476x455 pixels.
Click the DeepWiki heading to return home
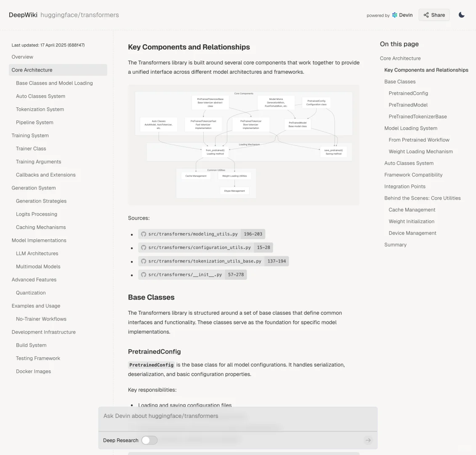pos(23,14)
